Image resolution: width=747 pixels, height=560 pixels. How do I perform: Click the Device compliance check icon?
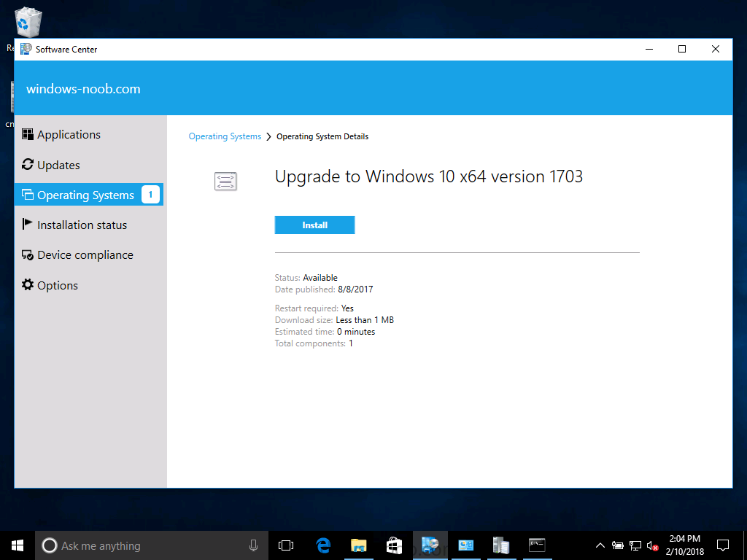(x=28, y=254)
